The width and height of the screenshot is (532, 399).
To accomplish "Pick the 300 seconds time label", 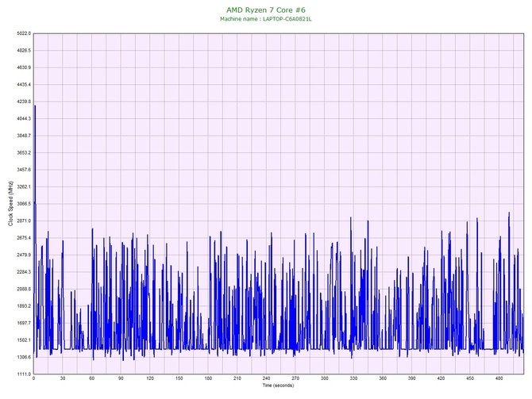I will pyautogui.click(x=325, y=378).
